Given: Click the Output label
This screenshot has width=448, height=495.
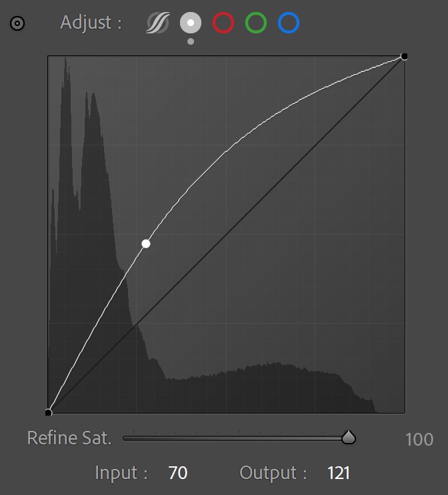Looking at the screenshot, I should (x=273, y=474).
